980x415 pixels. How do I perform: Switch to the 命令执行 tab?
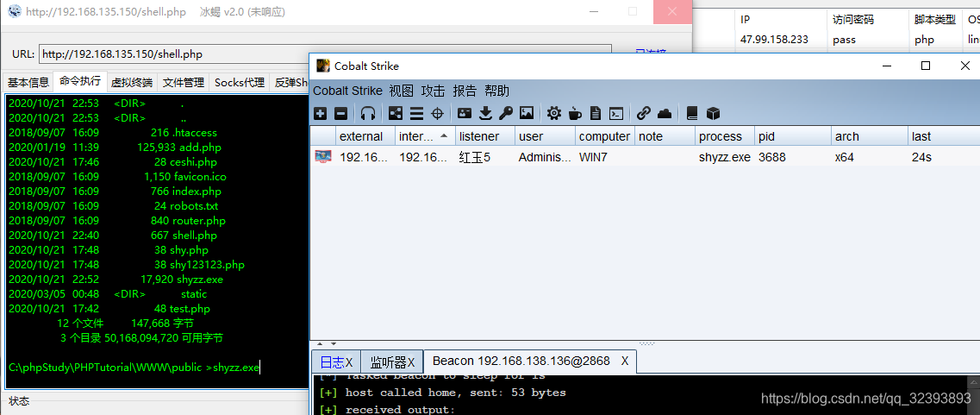tap(79, 81)
